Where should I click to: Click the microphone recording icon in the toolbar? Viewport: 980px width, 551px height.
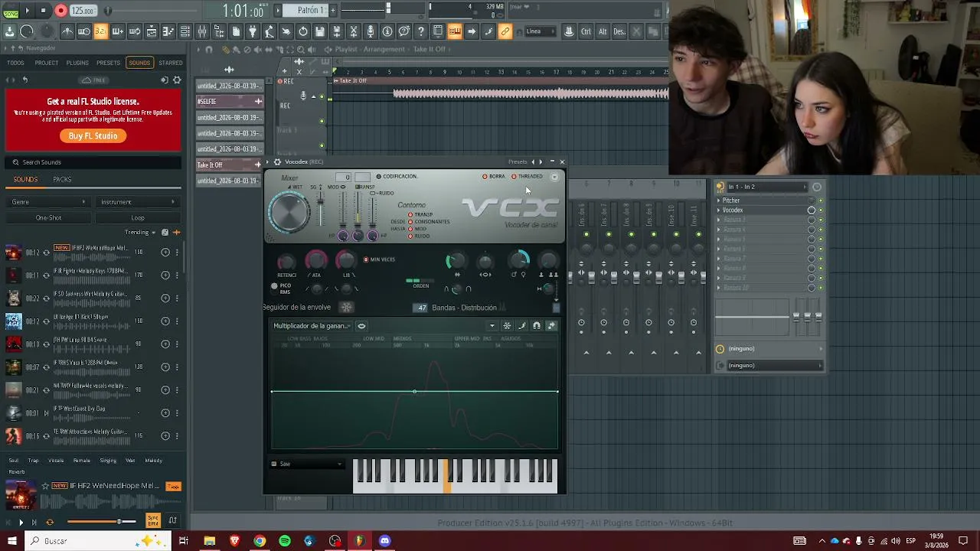click(x=371, y=31)
